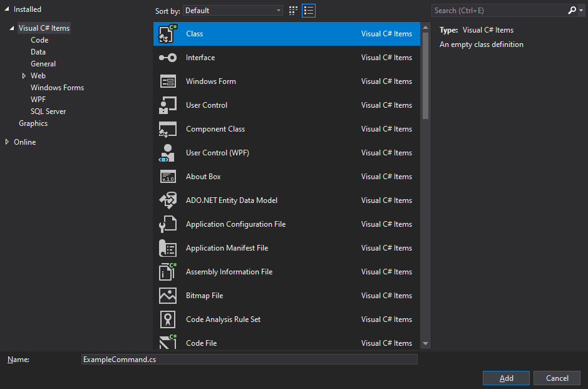Click the Assembly Information File icon
The height and width of the screenshot is (389, 588).
[x=168, y=272]
